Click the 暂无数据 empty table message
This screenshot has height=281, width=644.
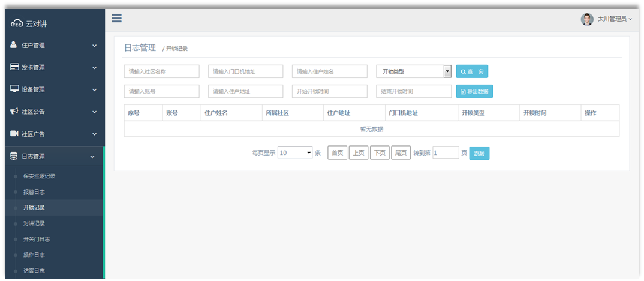tap(372, 129)
